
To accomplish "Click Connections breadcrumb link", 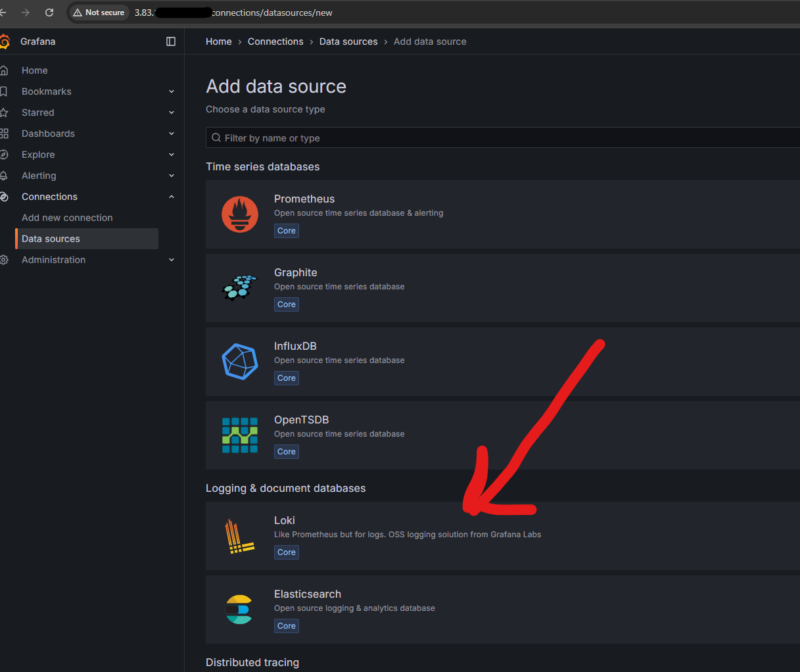I will coord(275,41).
